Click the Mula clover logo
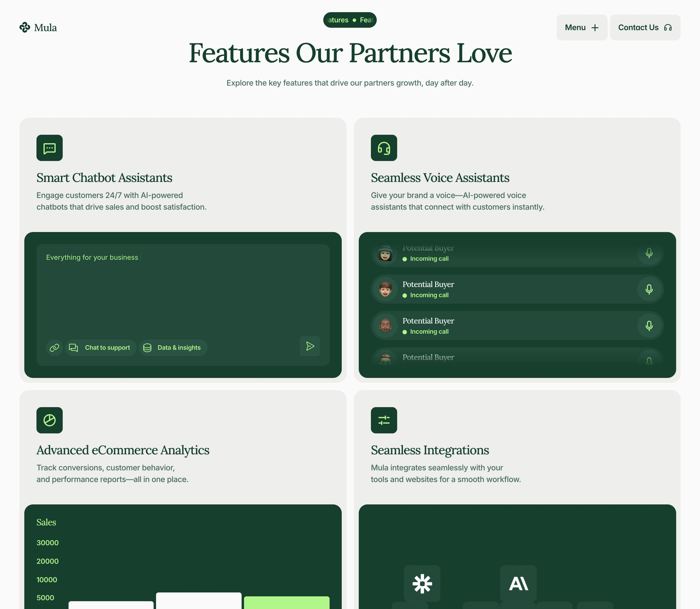Screen dimensions: 700x609 pyautogui.click(x=25, y=27)
